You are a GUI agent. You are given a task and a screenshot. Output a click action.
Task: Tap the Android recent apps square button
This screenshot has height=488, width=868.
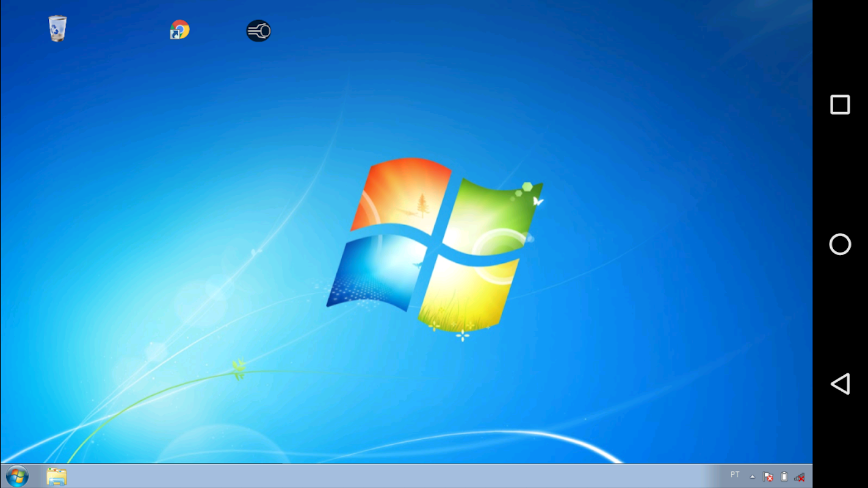[x=840, y=105]
